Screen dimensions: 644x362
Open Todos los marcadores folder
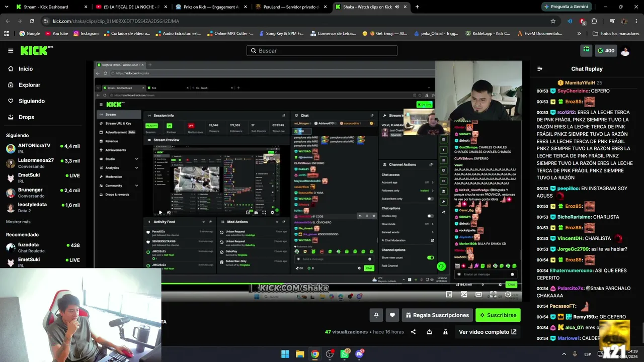616,34
